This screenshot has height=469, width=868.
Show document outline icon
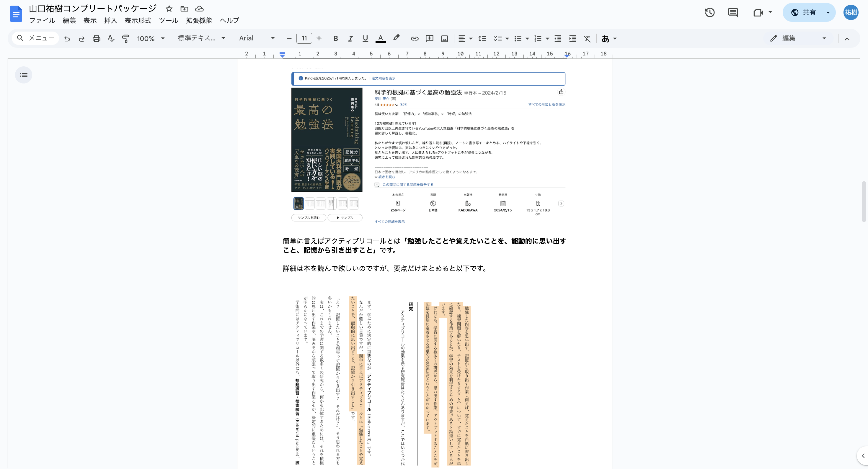(x=24, y=75)
